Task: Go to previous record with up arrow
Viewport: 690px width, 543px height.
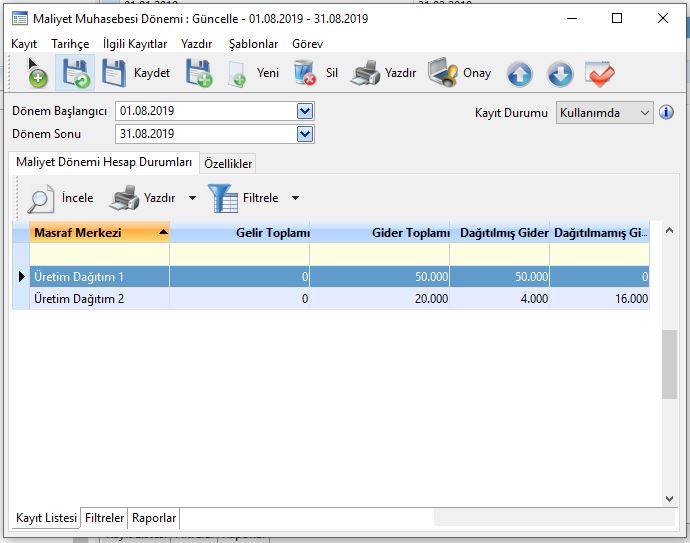Action: point(519,74)
